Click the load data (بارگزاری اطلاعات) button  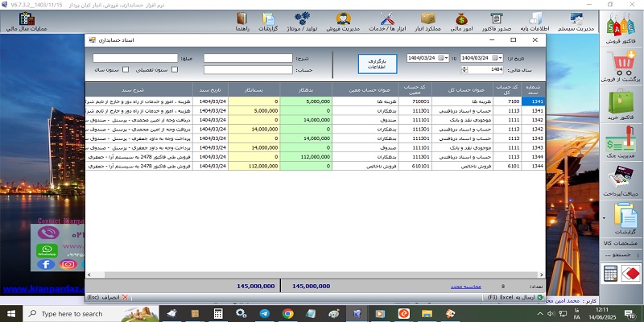click(x=378, y=63)
